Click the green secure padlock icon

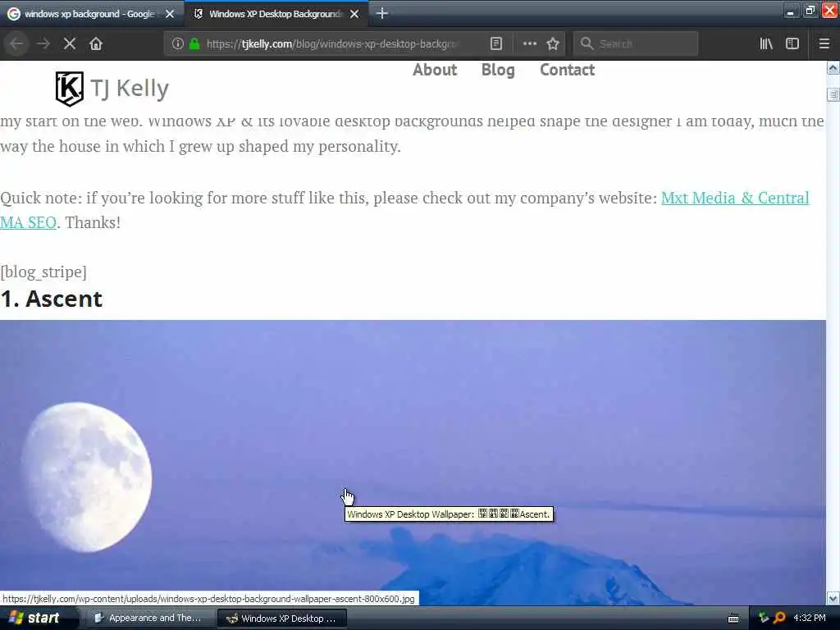point(195,44)
